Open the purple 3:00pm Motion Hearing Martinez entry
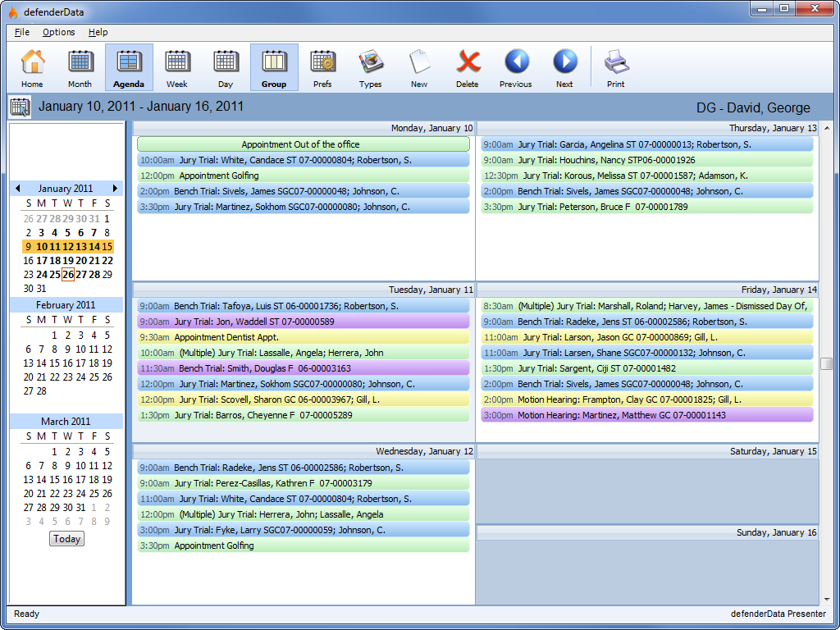The image size is (840, 630). tap(646, 415)
